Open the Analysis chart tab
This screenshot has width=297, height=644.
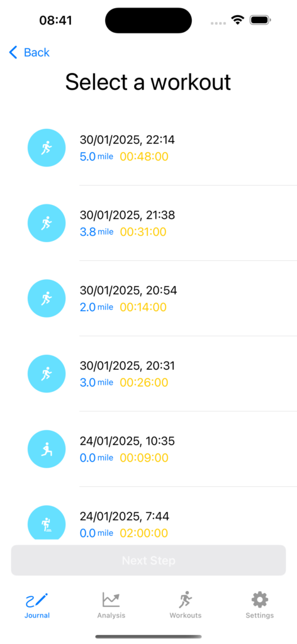coord(111,606)
